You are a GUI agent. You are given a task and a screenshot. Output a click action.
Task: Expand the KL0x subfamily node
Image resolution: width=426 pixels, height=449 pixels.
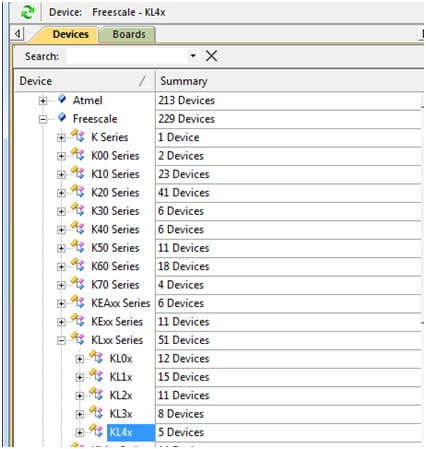79,359
